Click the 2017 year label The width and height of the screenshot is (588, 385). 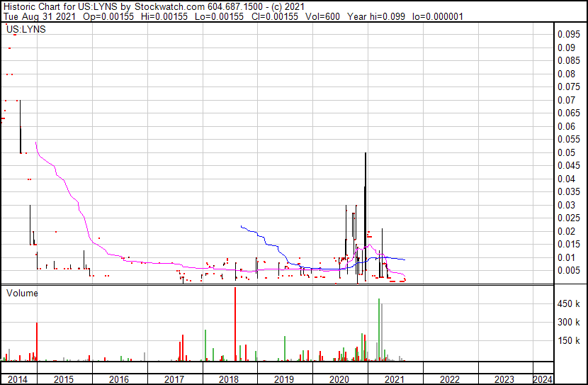(x=174, y=379)
